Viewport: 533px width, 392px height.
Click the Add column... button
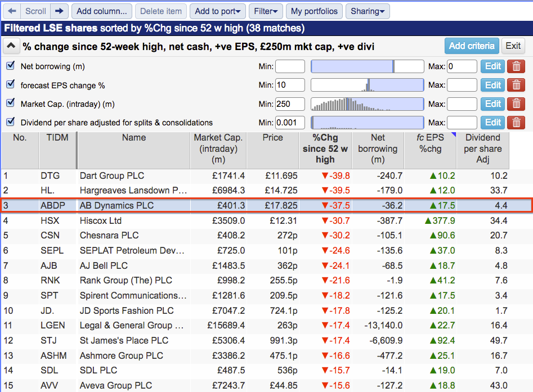point(102,11)
